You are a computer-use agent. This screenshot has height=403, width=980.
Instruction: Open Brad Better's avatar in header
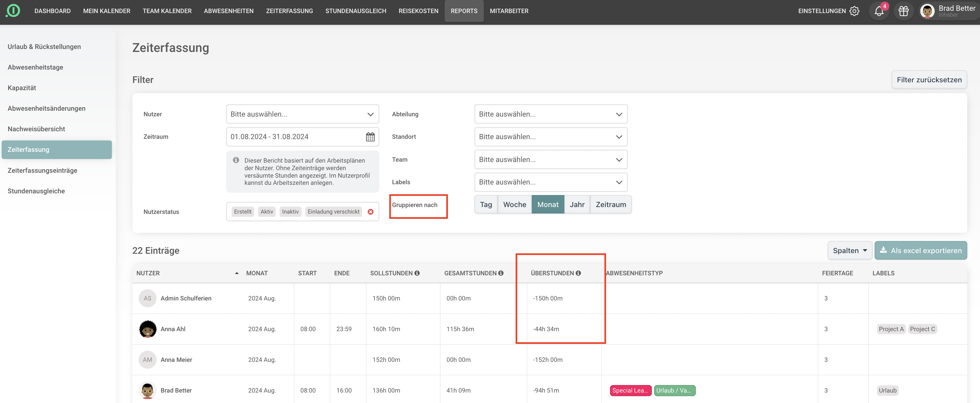pos(927,11)
